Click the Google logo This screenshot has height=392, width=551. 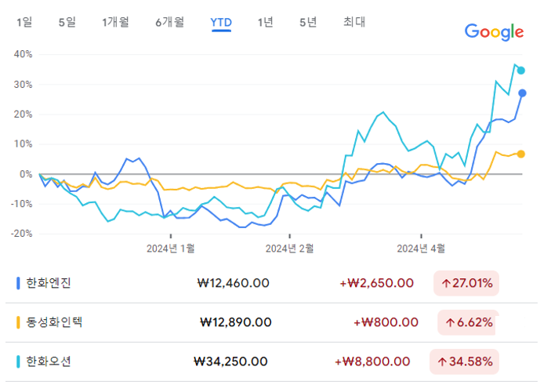click(x=494, y=32)
